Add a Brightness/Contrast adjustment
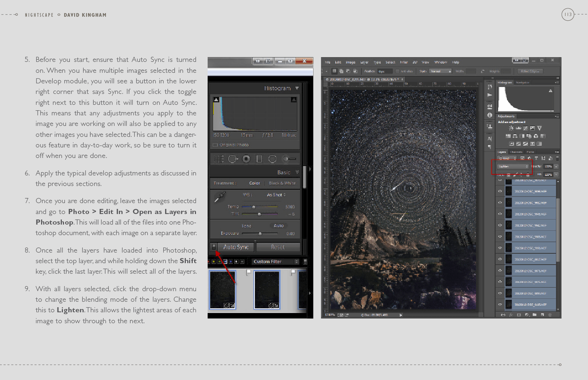This screenshot has height=380, width=588. [x=511, y=128]
